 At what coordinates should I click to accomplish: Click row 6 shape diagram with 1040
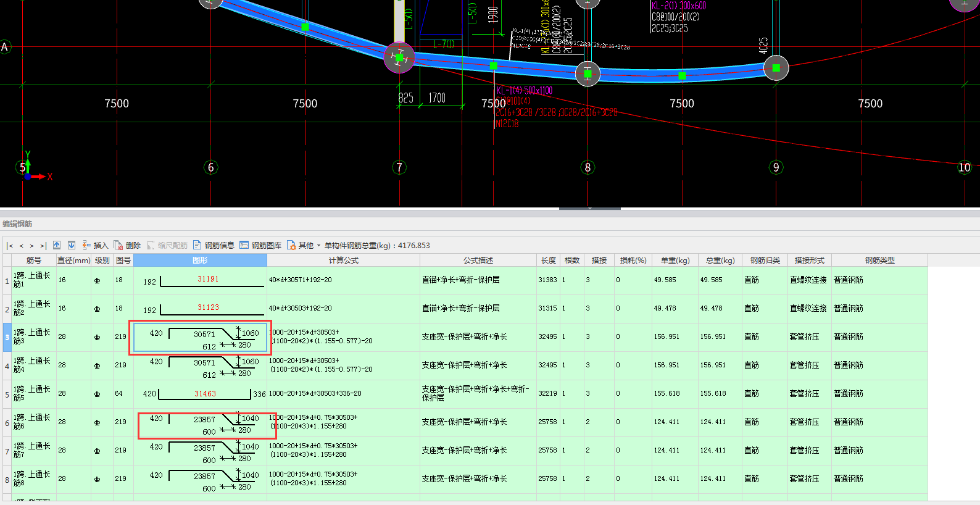(x=201, y=423)
